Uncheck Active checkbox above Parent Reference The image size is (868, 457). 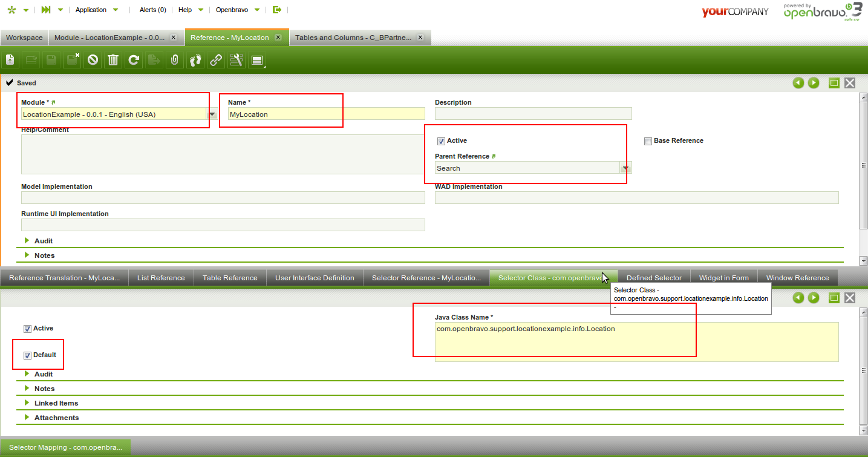(x=441, y=141)
